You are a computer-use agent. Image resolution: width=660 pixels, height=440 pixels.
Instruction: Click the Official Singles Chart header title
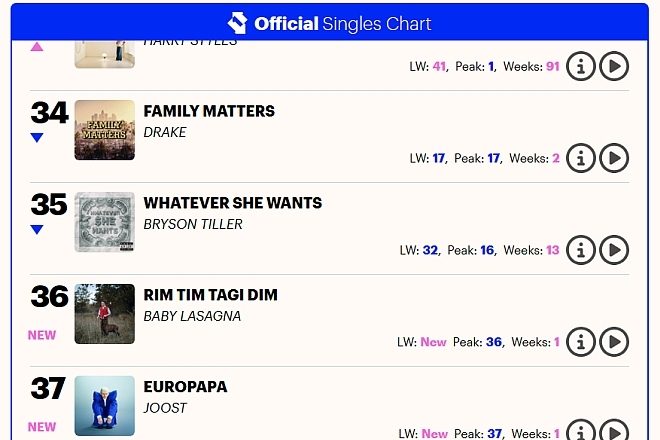[x=343, y=23]
